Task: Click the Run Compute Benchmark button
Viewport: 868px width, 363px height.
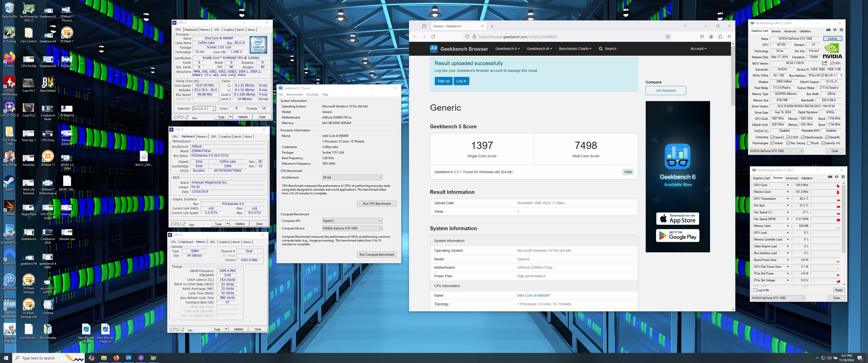Action: coord(377,255)
